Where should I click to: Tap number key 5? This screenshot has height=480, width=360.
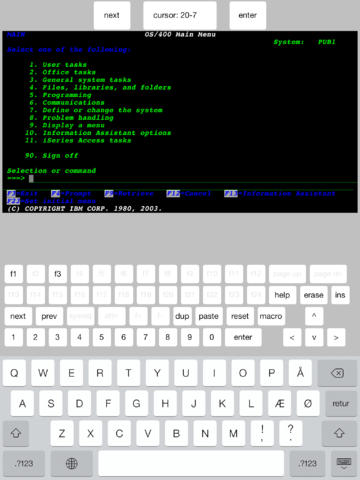point(102,337)
